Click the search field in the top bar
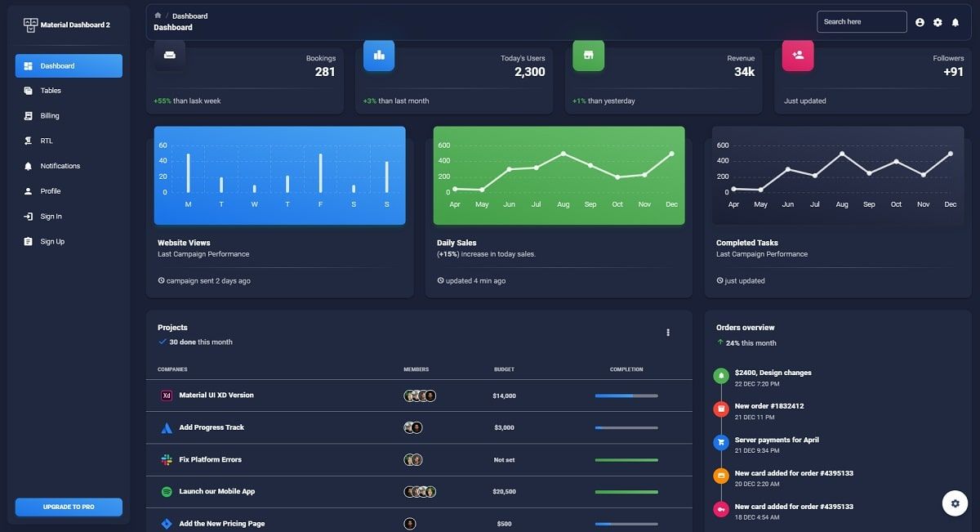Image resolution: width=980 pixels, height=532 pixels. tap(862, 21)
